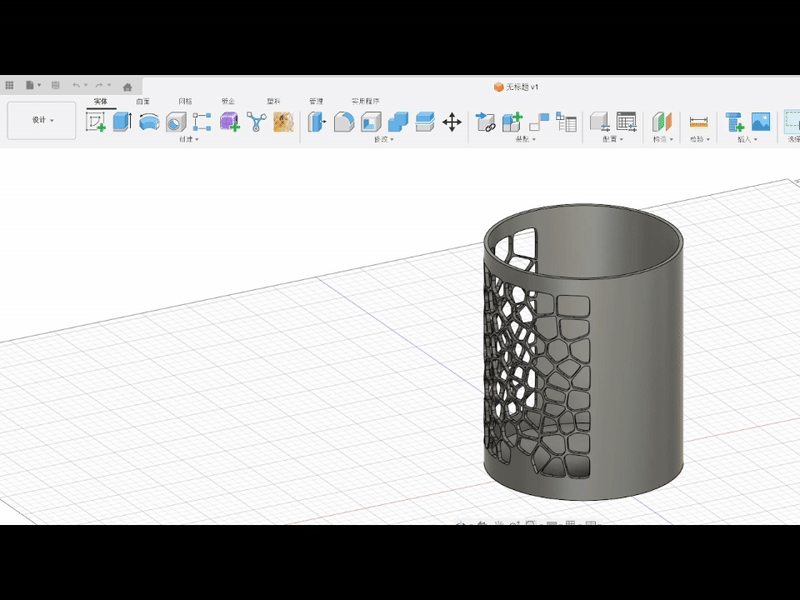Select the Fillet tool
The height and width of the screenshot is (600, 800).
click(x=344, y=122)
